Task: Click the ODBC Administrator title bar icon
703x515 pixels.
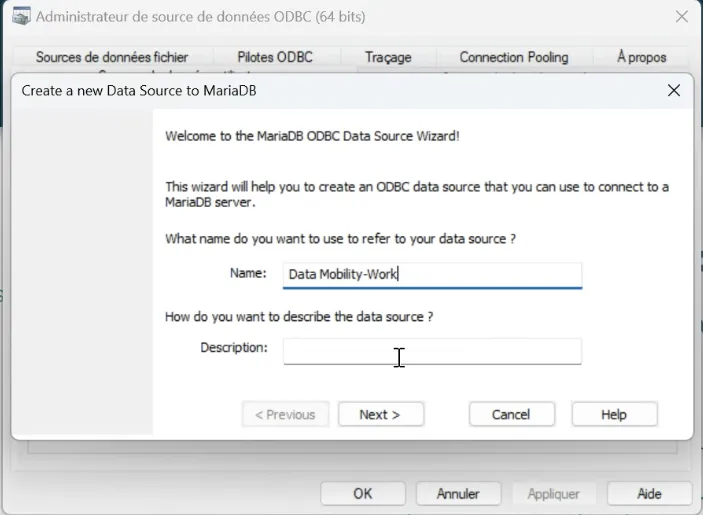Action: 21,17
